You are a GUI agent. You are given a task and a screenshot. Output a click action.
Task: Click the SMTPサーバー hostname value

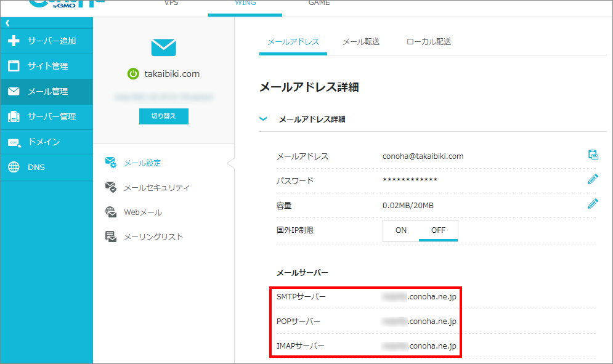419,297
